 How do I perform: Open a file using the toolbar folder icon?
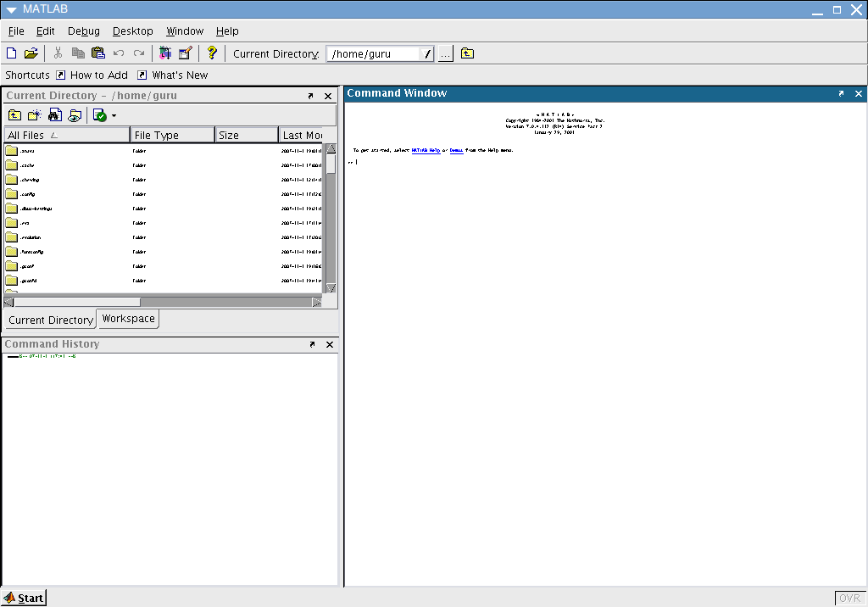pos(31,53)
